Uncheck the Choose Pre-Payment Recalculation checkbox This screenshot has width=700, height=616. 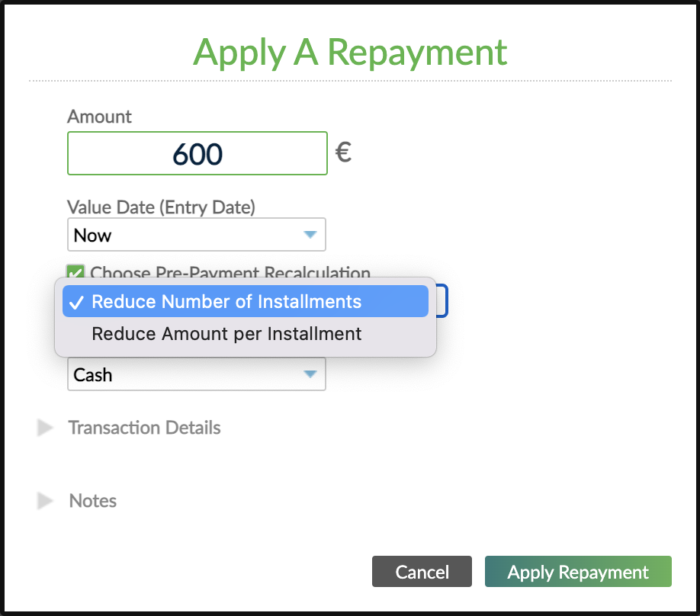[75, 273]
